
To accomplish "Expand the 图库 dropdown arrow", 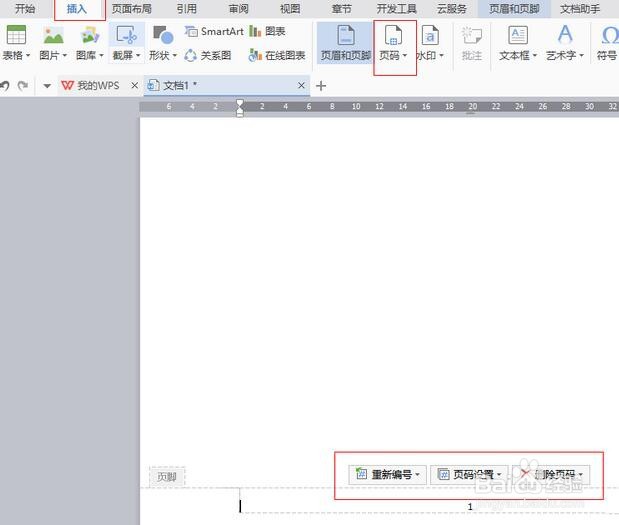I will [x=101, y=56].
